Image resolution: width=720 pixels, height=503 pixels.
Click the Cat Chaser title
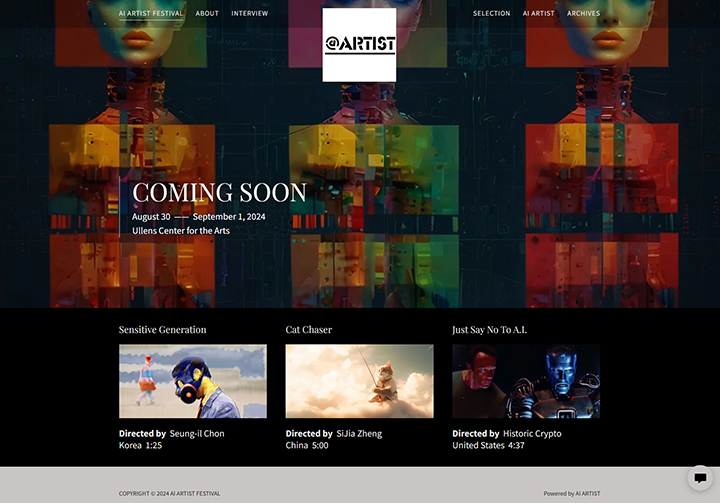coord(309,330)
